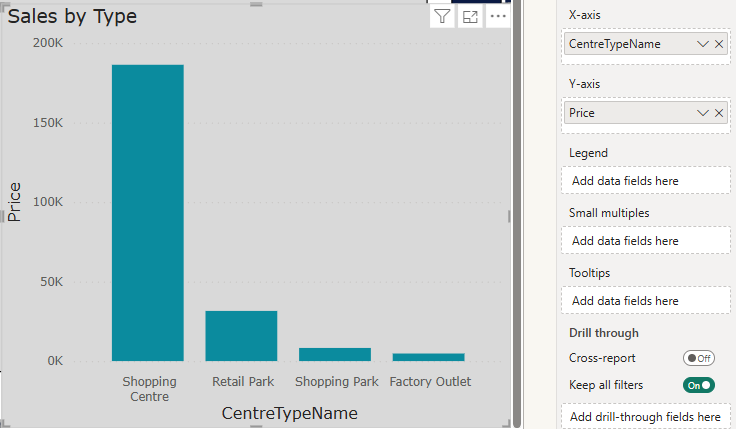Remove Price from the Y-axis
Viewport: 736px width, 429px height.
[719, 113]
